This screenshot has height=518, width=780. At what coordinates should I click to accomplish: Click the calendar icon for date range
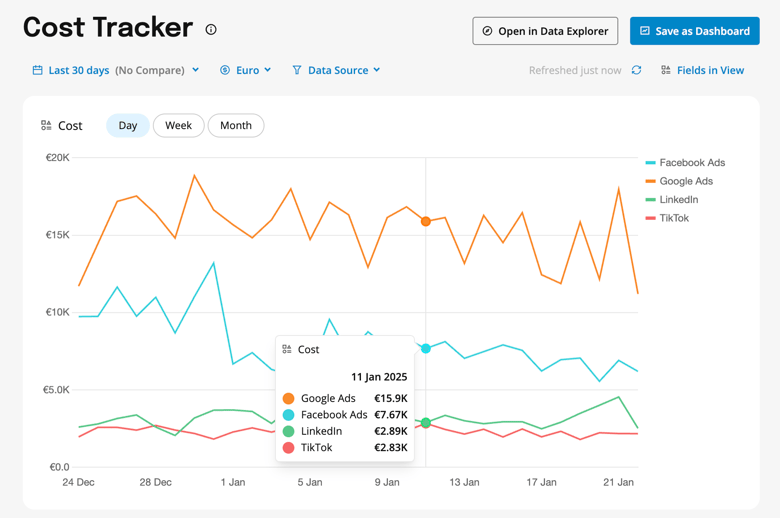pyautogui.click(x=37, y=70)
